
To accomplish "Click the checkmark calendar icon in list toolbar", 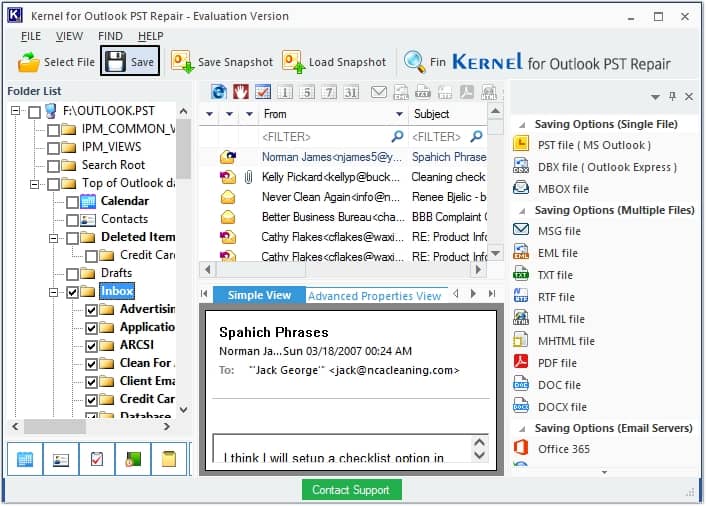I will coord(263,92).
